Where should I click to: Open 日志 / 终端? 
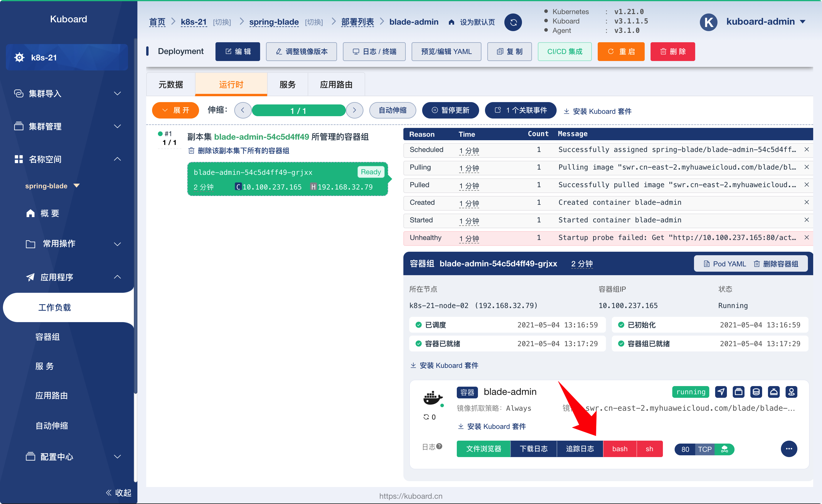coord(374,52)
